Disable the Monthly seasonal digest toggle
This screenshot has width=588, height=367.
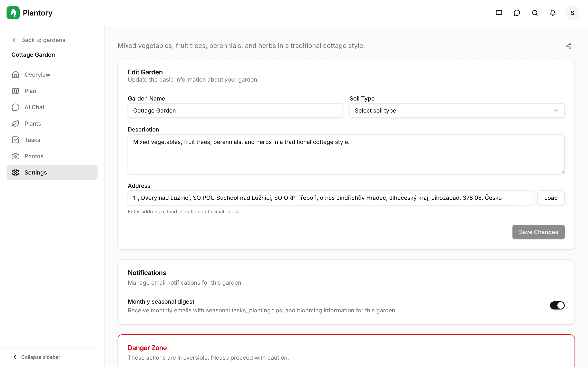557,305
